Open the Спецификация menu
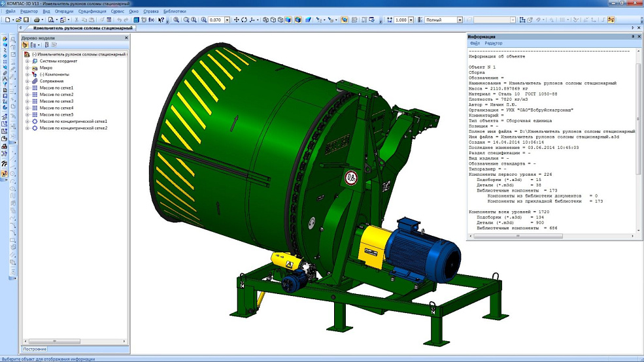This screenshot has height=362, width=644. click(x=92, y=12)
